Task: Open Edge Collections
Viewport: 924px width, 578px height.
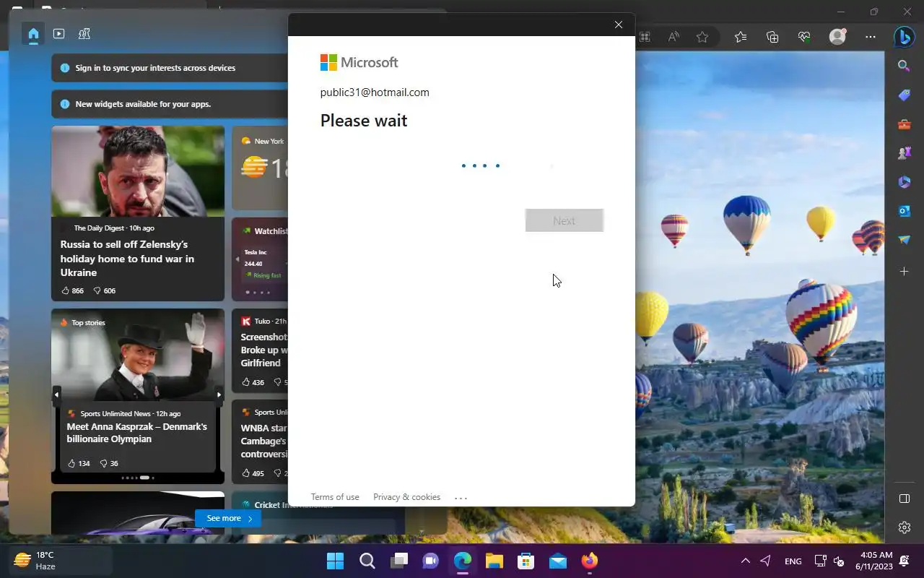Action: pos(772,37)
